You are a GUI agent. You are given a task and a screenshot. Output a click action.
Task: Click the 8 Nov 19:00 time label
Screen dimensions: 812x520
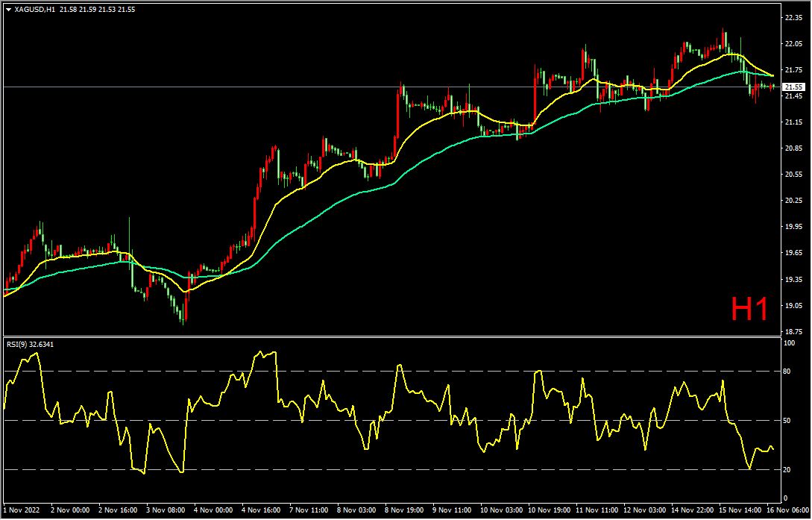404,510
